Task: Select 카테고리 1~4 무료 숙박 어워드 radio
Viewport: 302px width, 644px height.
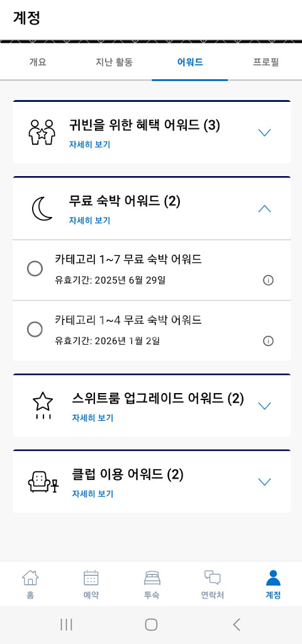Action: click(x=35, y=330)
